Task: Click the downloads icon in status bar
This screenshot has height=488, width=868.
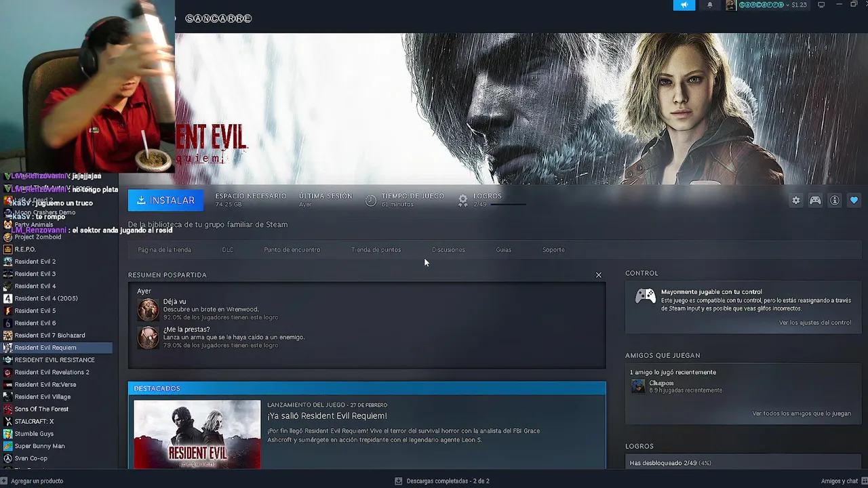Action: [x=399, y=481]
